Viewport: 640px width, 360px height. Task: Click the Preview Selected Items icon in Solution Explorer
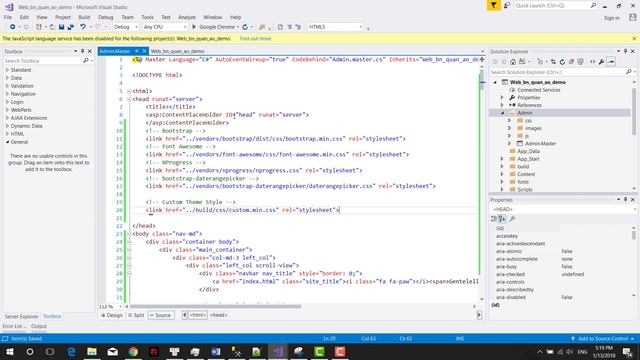pyautogui.click(x=611, y=62)
